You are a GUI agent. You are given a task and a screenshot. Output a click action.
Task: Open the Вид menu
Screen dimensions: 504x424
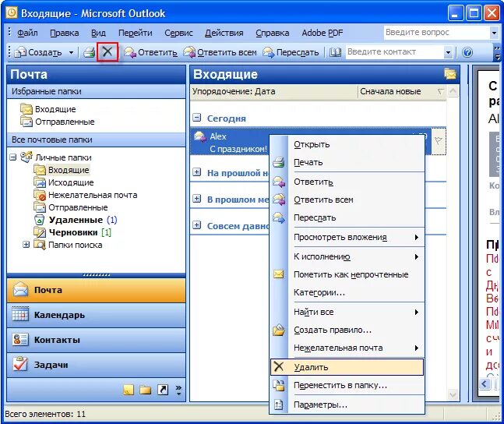pyautogui.click(x=98, y=33)
